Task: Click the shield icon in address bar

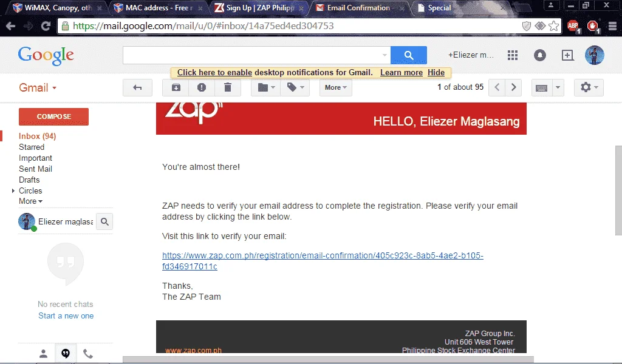Action: 527,26
